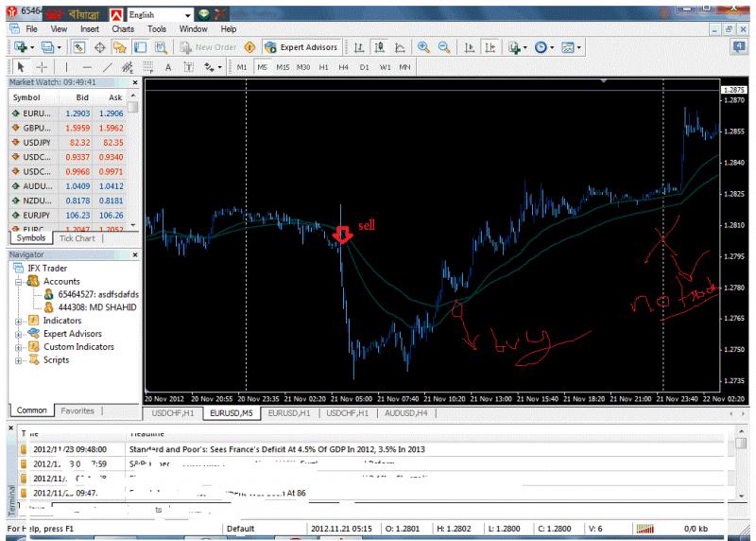Screen dimensions: 756x541
Task: Zoom out on the chart
Action: pyautogui.click(x=444, y=47)
